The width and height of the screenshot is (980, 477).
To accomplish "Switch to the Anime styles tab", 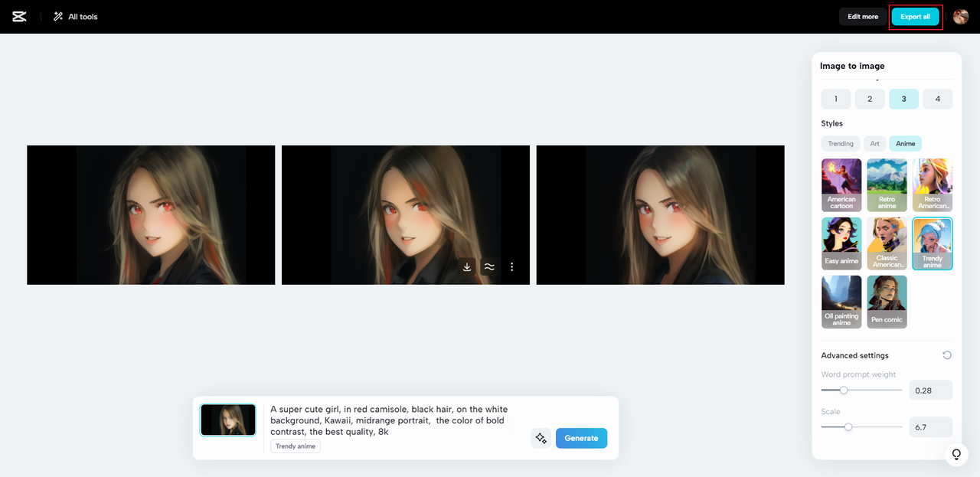I will tap(906, 143).
